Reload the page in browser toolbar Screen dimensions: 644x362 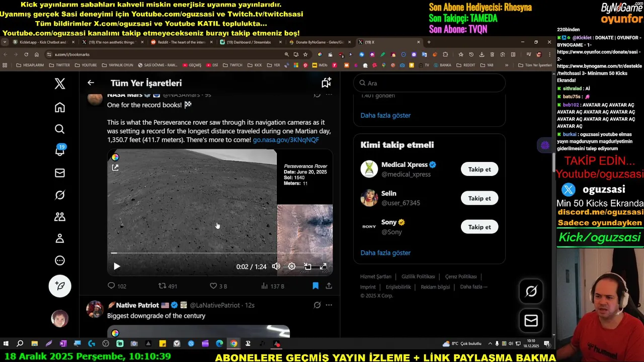(26, 54)
